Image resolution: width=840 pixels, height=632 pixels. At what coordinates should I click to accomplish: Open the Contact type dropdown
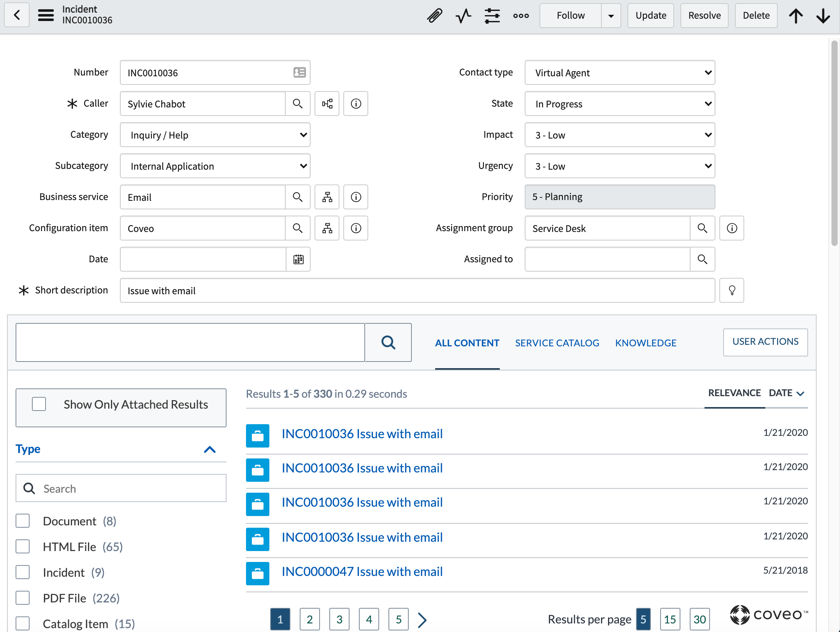pos(620,72)
